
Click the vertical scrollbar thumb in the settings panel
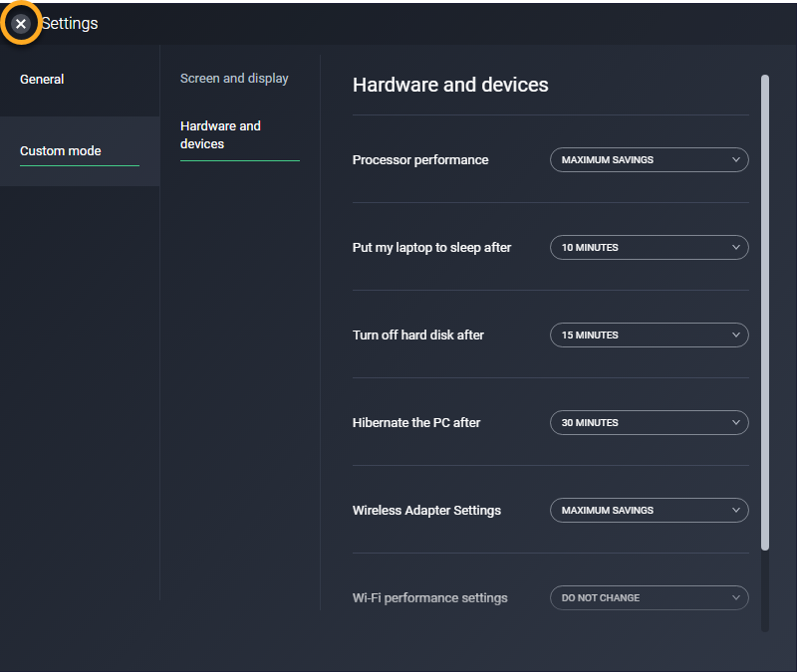[x=765, y=309]
